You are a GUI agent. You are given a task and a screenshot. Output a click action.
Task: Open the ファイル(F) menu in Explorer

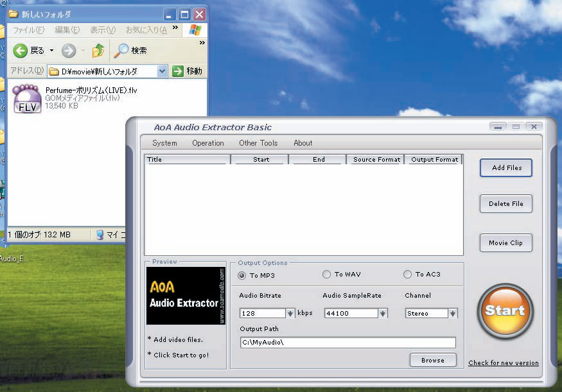click(29, 30)
